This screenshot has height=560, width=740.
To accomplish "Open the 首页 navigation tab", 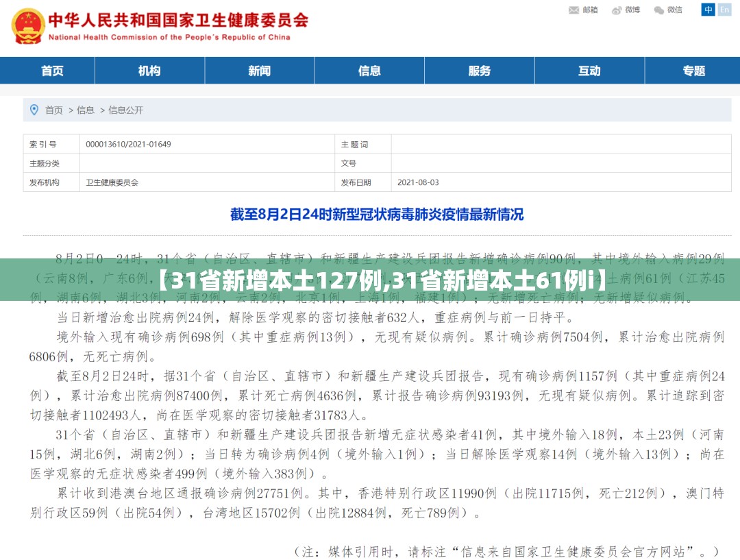I will pyautogui.click(x=52, y=71).
